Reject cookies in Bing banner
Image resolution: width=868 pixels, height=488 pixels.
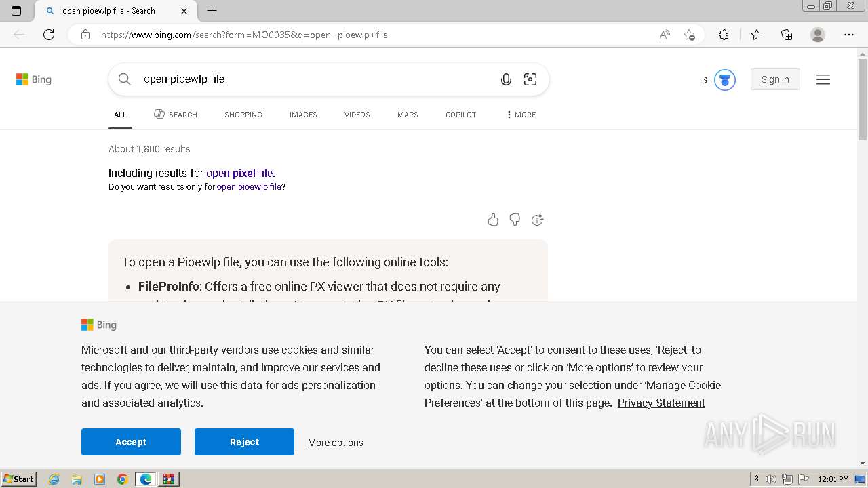[244, 442]
